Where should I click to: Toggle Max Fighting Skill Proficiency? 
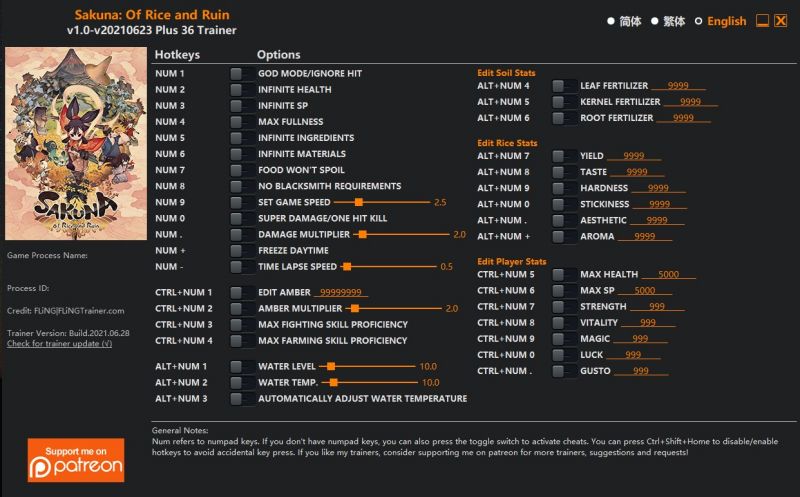tap(242, 325)
